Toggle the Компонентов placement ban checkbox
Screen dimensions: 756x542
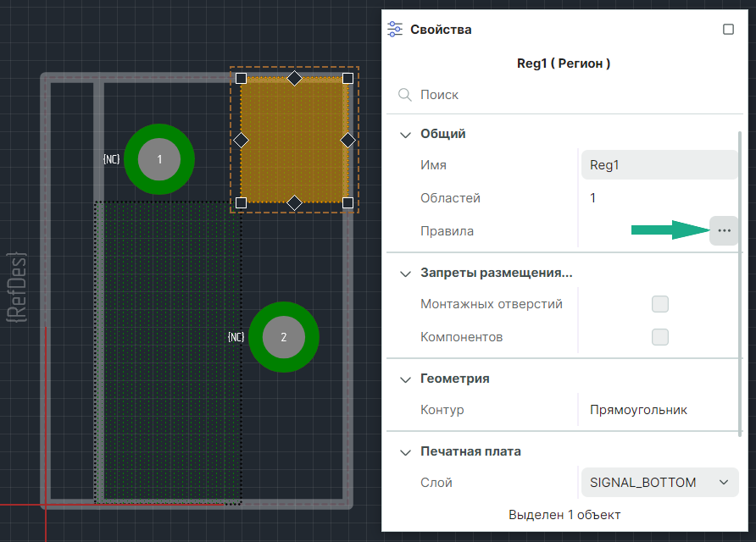click(x=659, y=337)
